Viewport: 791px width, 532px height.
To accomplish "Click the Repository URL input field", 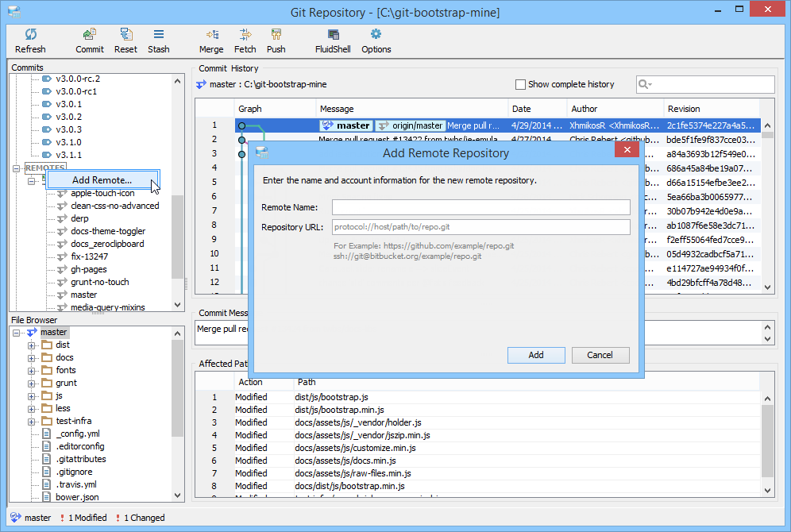I will click(480, 227).
